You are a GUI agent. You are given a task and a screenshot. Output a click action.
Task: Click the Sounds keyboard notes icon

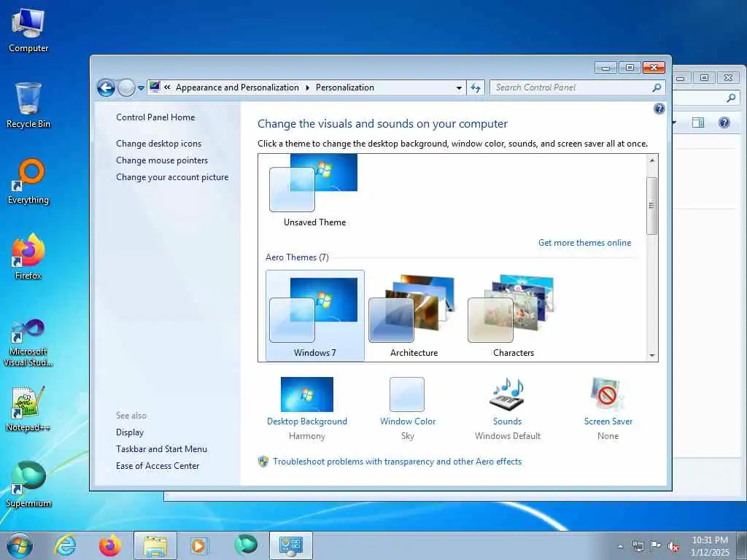point(508,394)
